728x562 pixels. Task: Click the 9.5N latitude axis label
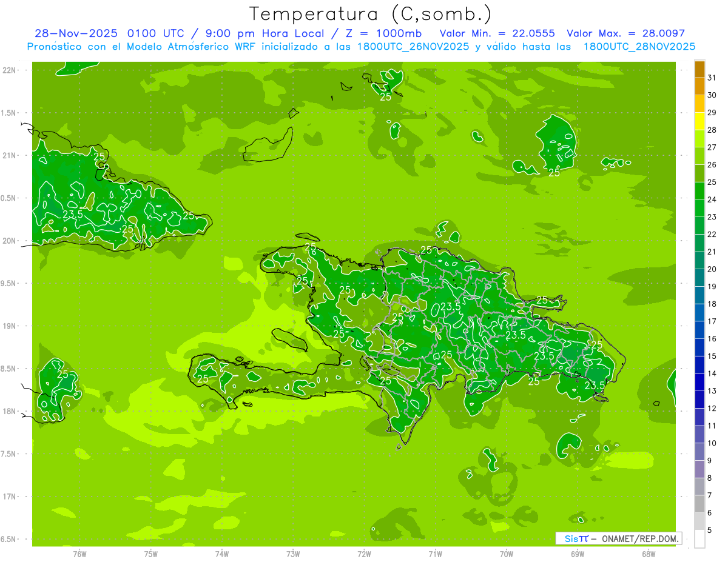[x=9, y=283]
